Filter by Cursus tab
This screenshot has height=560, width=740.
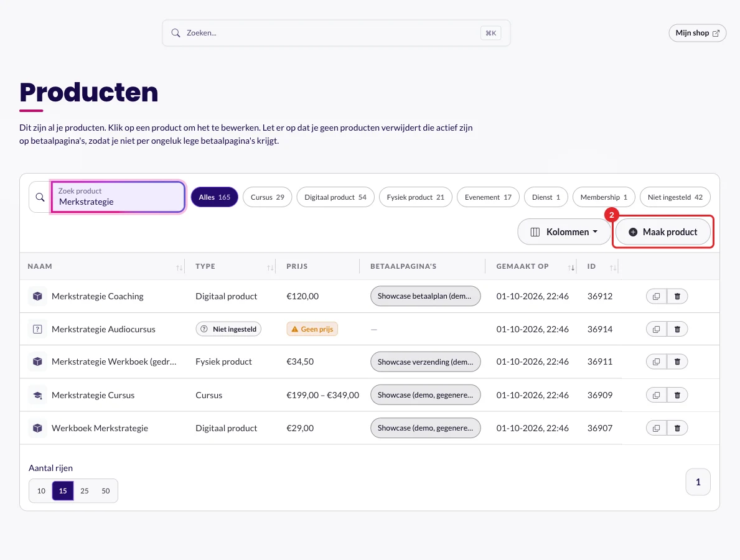point(267,197)
